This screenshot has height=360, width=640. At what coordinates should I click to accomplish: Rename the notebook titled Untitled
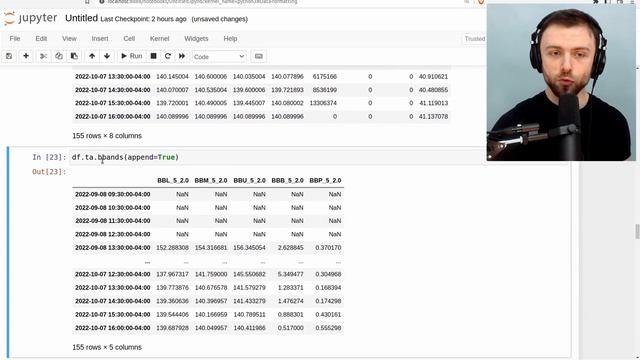click(x=81, y=18)
